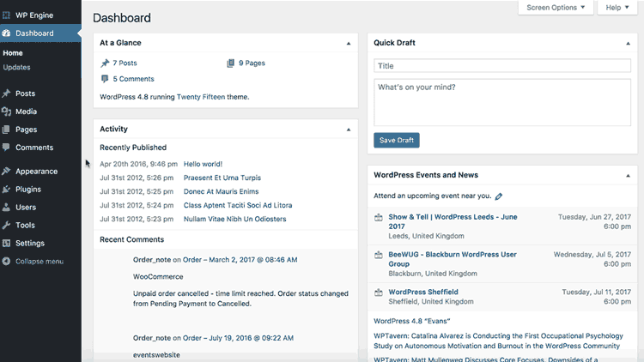Viewport: 644px width, 362px height.
Task: Click the Dashboard gauge icon in the sidebar
Action: tap(6, 33)
